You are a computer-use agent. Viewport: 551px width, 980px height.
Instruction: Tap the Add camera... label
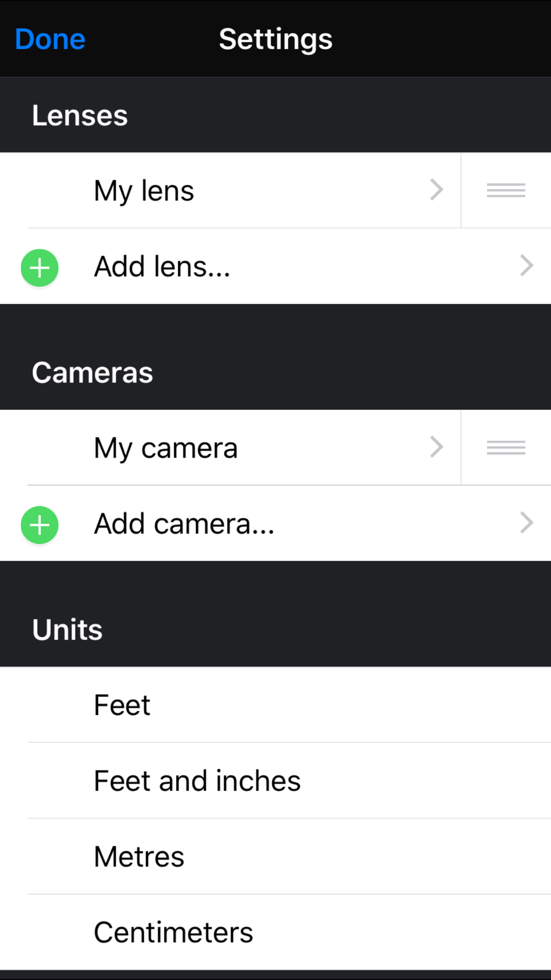tap(184, 524)
